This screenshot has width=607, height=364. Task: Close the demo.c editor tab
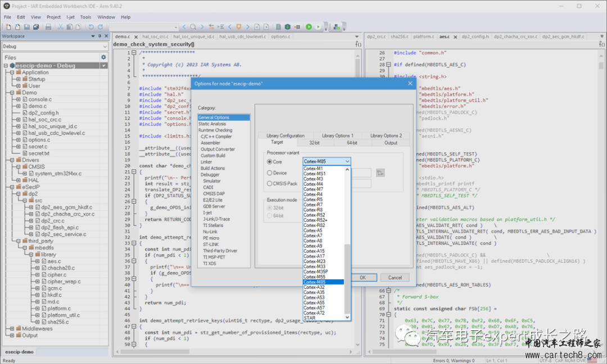[x=136, y=37]
